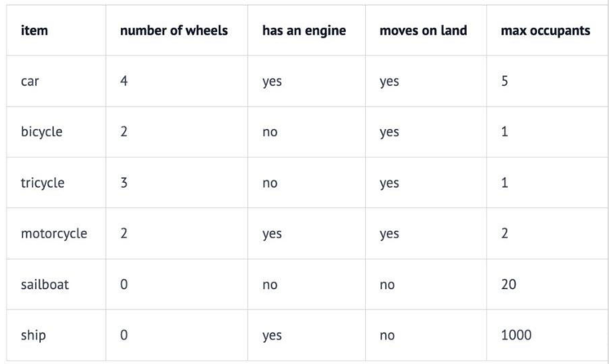Screen dimensions: 613x364
Task: Click the car's max occupants value 5
Action: point(505,82)
